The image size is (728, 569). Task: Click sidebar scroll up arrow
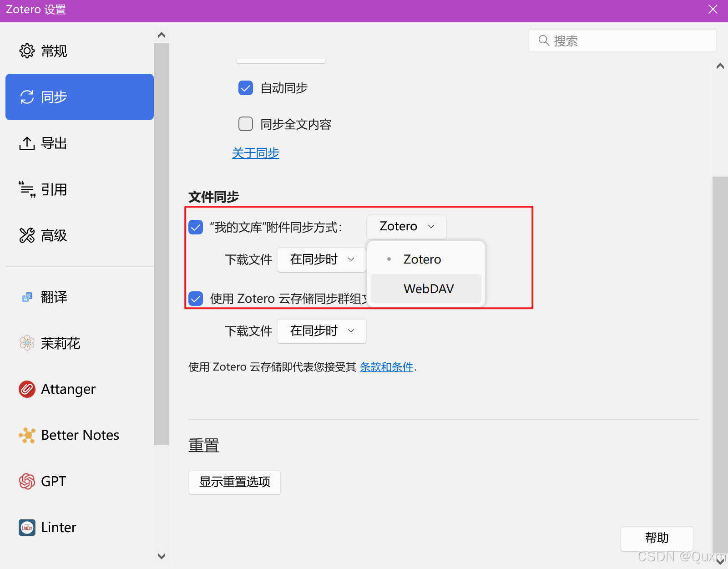pos(161,35)
